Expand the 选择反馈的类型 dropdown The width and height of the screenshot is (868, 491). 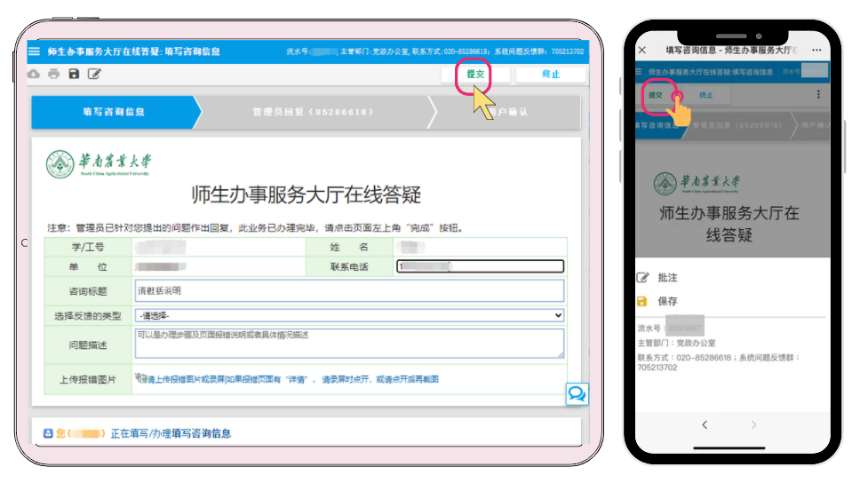[x=348, y=315]
